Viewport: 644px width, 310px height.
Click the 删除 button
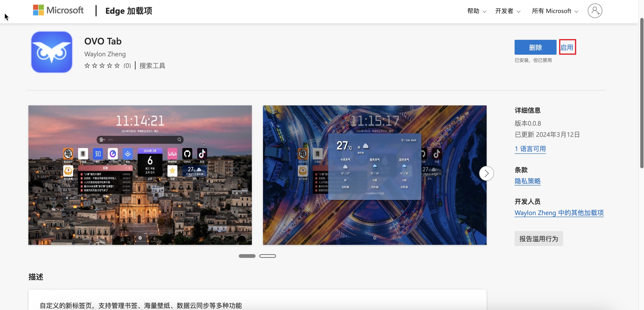pos(535,47)
